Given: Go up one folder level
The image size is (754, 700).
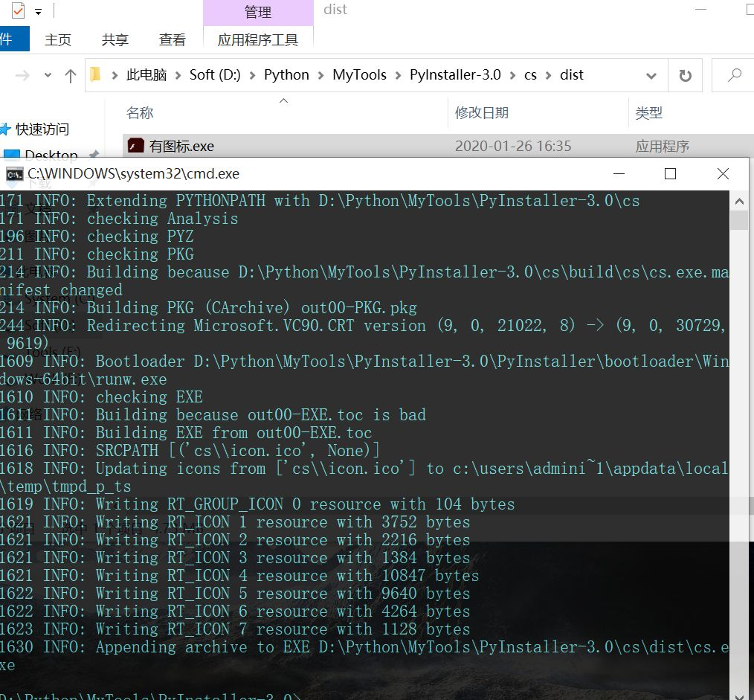Looking at the screenshot, I should 70,76.
